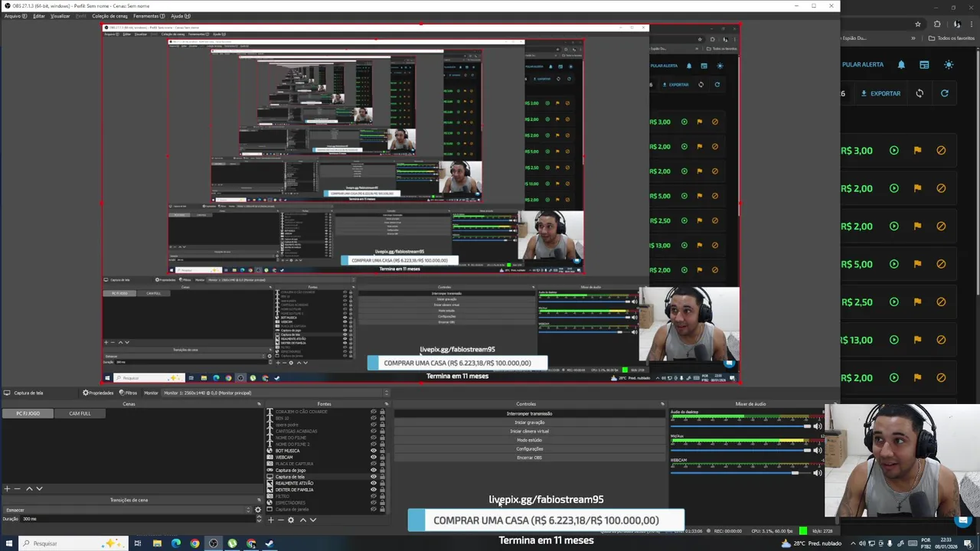The image size is (980, 551).
Task: Hide the WEBCAM source
Action: tap(374, 457)
